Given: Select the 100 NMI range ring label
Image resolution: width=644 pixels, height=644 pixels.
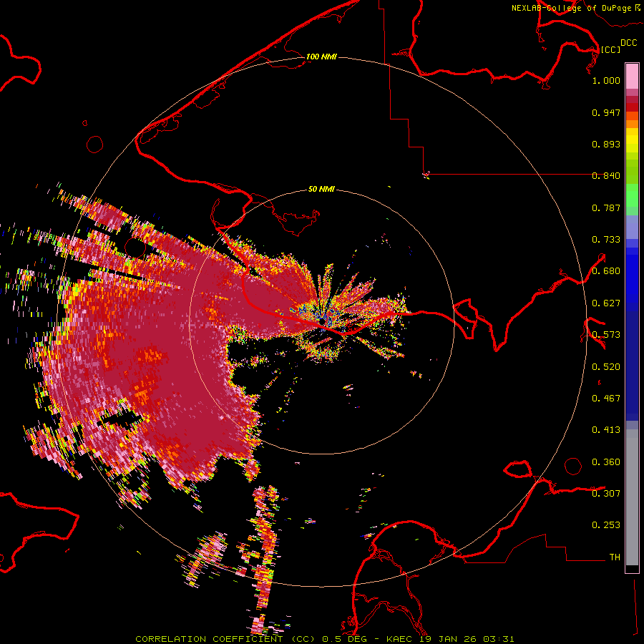Looking at the screenshot, I should tap(321, 57).
